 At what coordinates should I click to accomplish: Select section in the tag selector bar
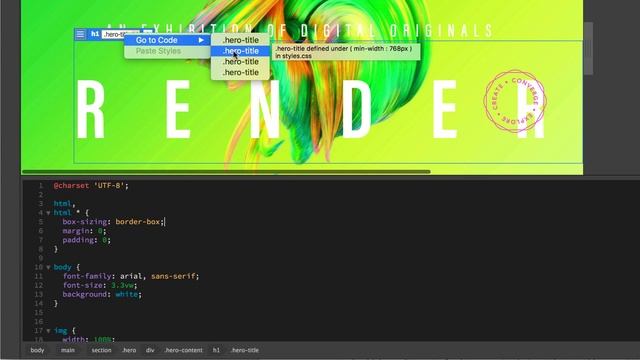[101, 350]
